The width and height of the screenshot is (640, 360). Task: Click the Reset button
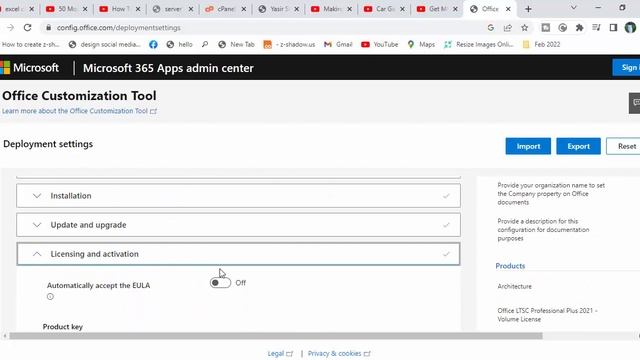point(623,146)
